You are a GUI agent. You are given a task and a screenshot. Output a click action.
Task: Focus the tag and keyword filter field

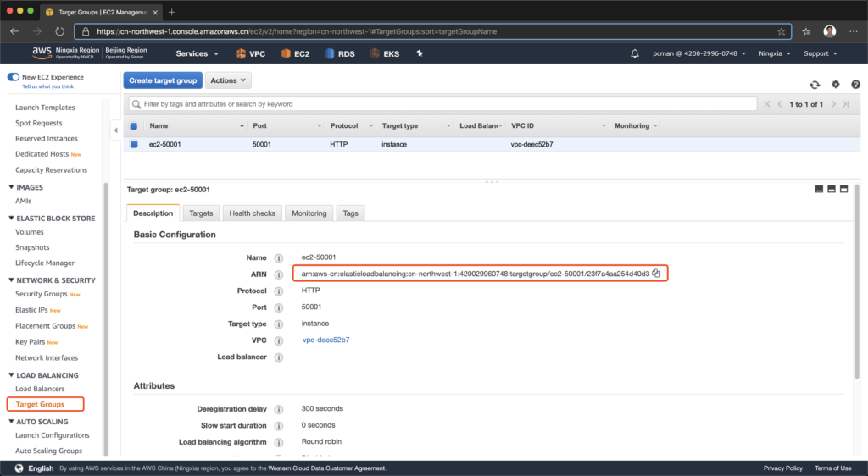pyautogui.click(x=441, y=104)
